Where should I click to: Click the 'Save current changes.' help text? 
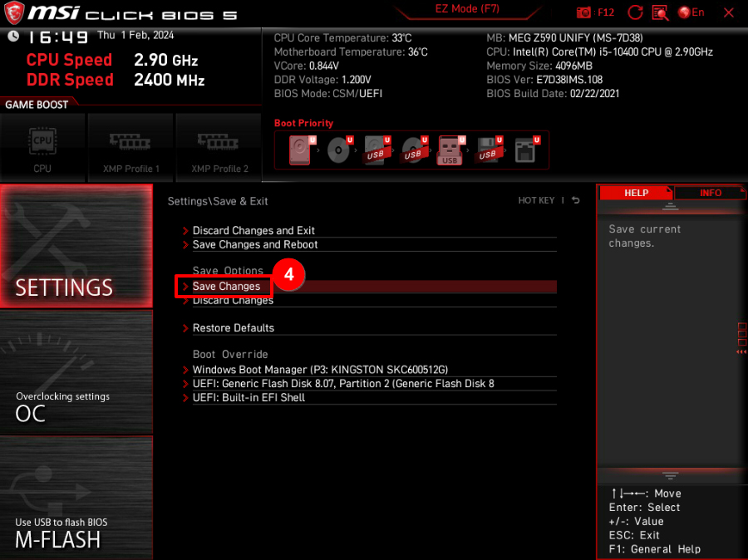click(644, 236)
